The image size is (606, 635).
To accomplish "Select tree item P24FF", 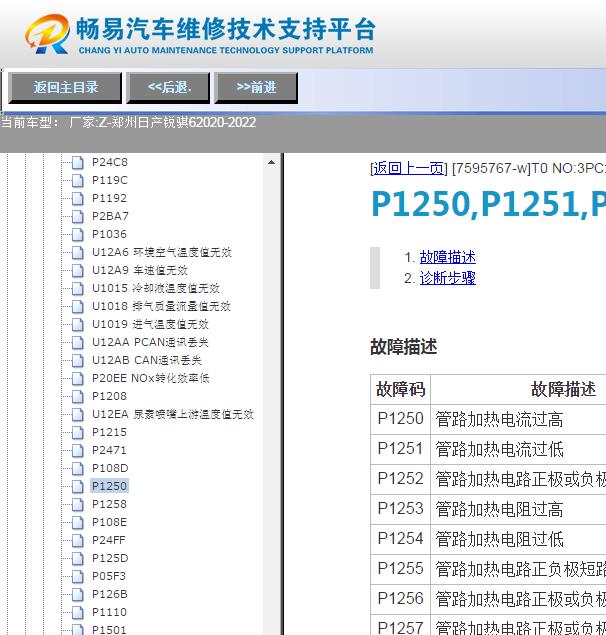I will point(109,540).
